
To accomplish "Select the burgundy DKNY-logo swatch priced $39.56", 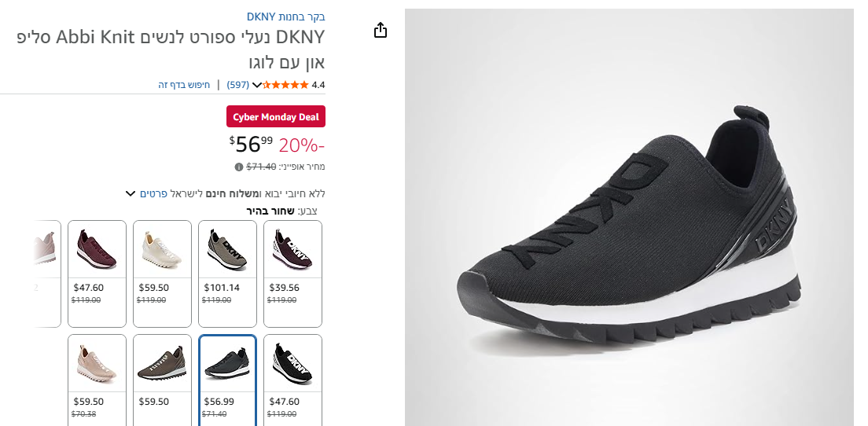I will (292, 273).
